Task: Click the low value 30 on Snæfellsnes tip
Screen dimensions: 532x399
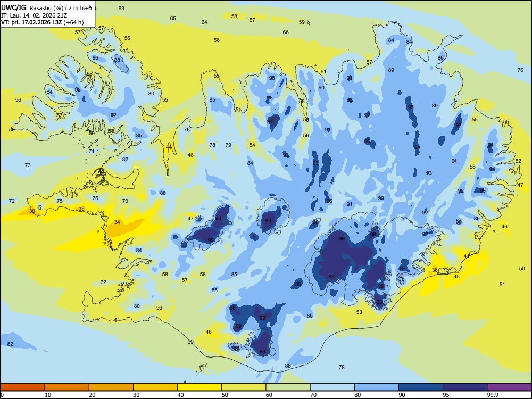Action: click(x=32, y=211)
